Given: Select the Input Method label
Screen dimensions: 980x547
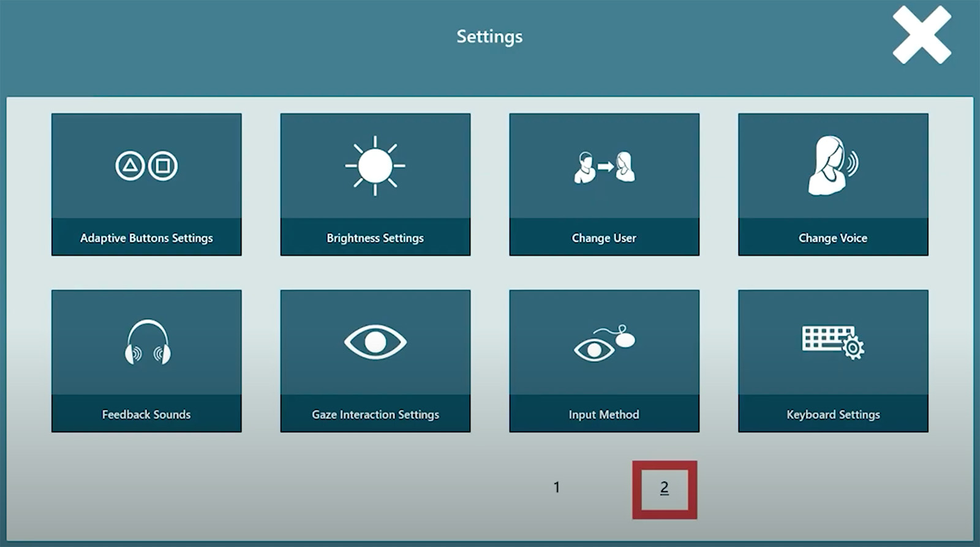Looking at the screenshot, I should click(604, 415).
